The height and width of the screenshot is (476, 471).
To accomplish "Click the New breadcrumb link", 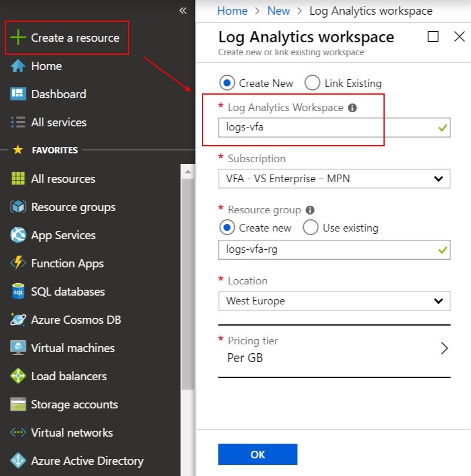I will (x=278, y=11).
